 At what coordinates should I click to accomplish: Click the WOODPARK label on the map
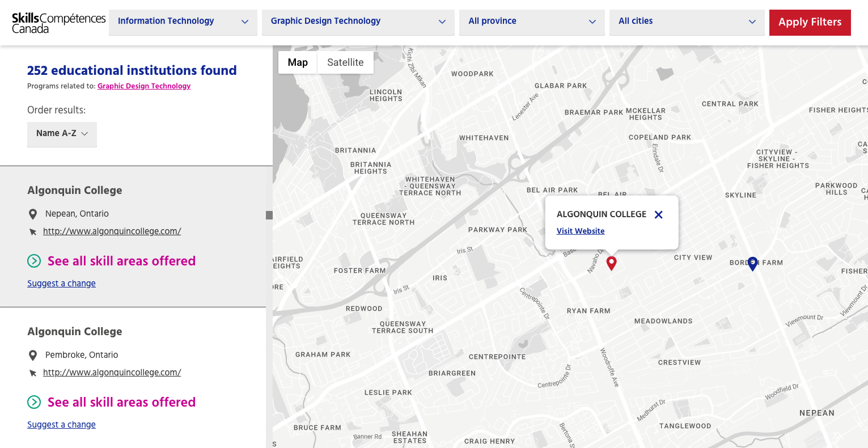pos(472,74)
